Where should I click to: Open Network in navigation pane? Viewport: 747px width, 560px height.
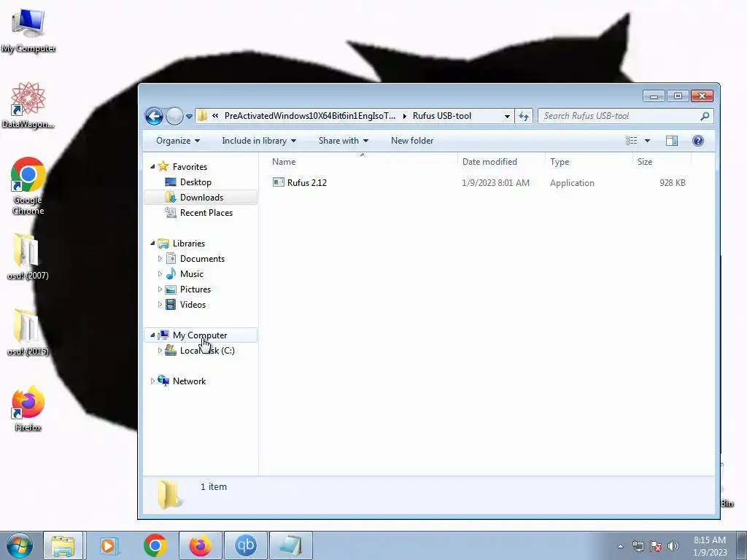(x=189, y=381)
